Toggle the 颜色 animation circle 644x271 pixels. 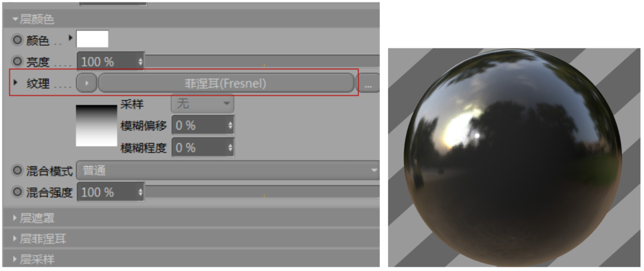click(17, 40)
